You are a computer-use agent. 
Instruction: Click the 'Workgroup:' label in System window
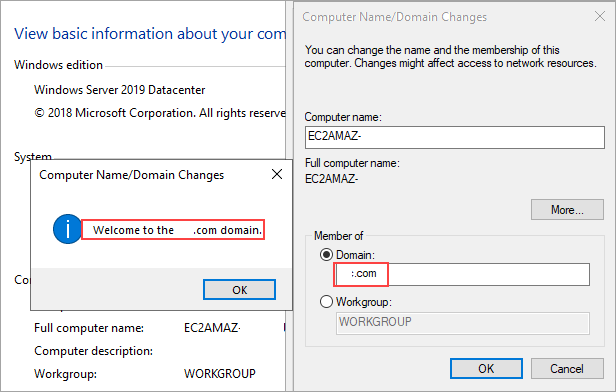(x=65, y=374)
